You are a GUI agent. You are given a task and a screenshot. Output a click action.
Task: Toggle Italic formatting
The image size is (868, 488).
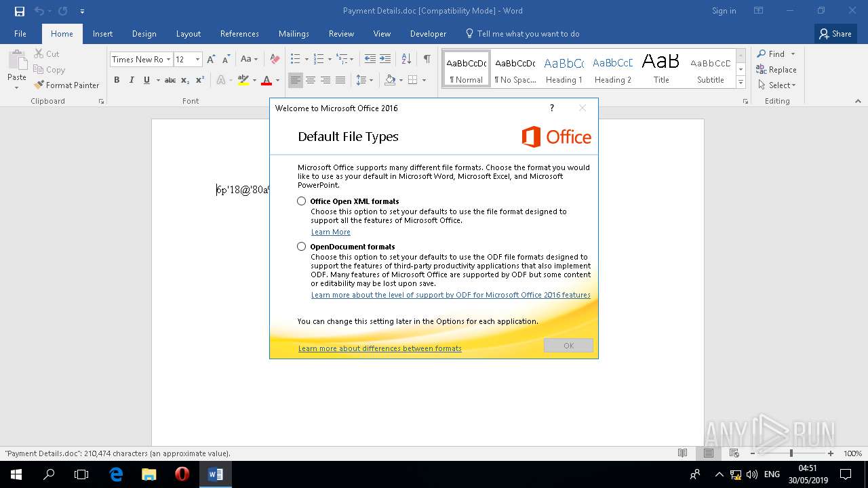click(132, 80)
